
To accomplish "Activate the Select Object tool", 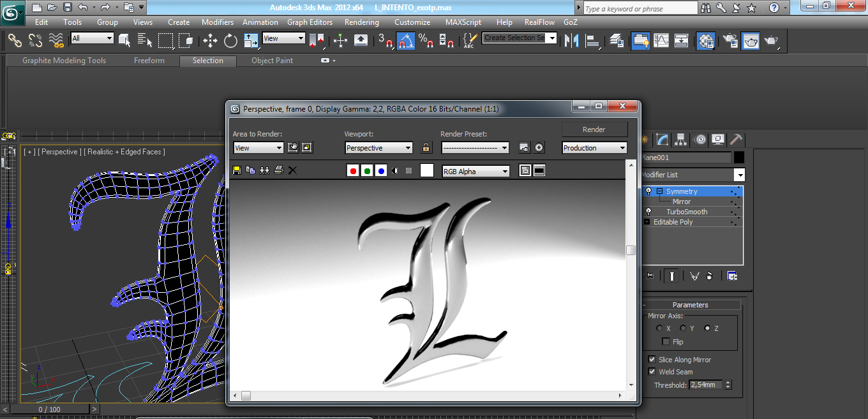I will pyautogui.click(x=124, y=40).
